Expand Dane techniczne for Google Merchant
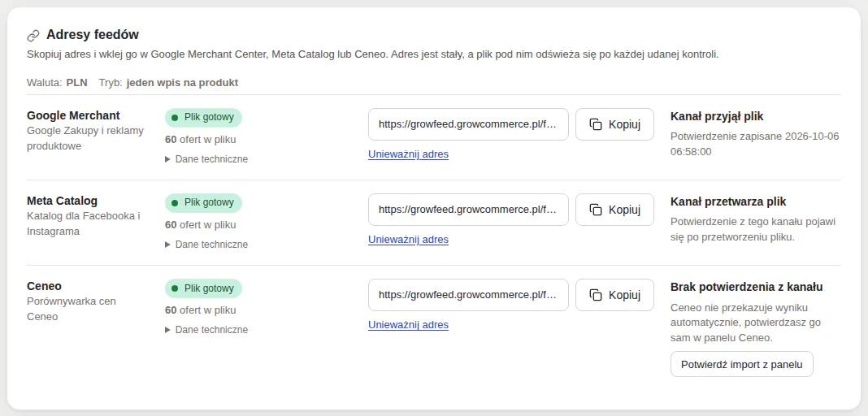868x416 pixels. [x=206, y=159]
